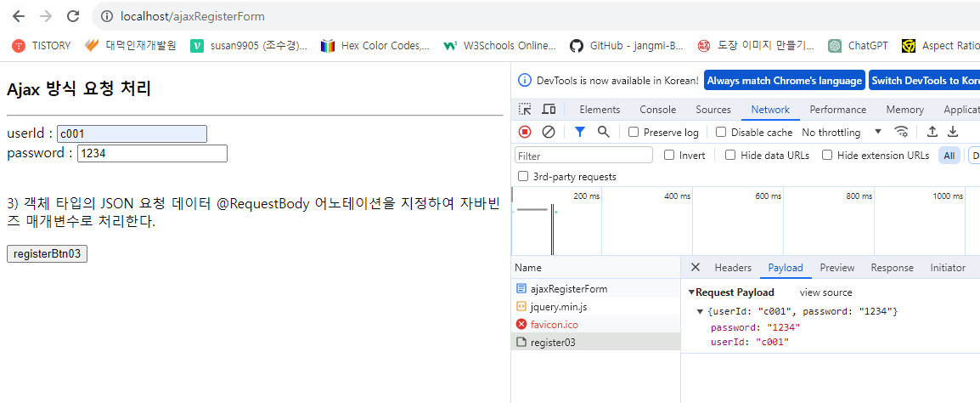Click the userId input field
The image size is (980, 403).
tap(132, 134)
